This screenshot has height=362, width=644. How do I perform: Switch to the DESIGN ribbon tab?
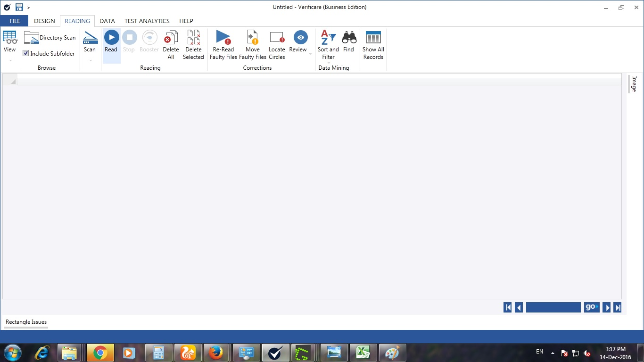pyautogui.click(x=44, y=21)
